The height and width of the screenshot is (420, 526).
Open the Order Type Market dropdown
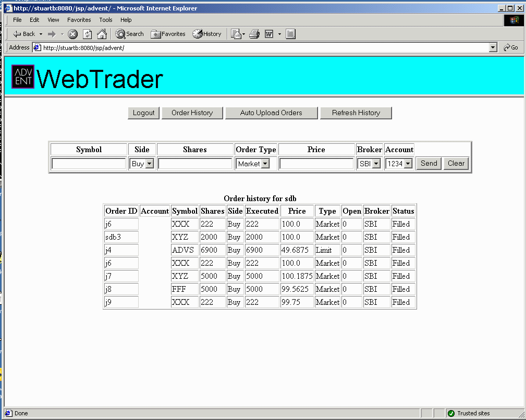[253, 164]
